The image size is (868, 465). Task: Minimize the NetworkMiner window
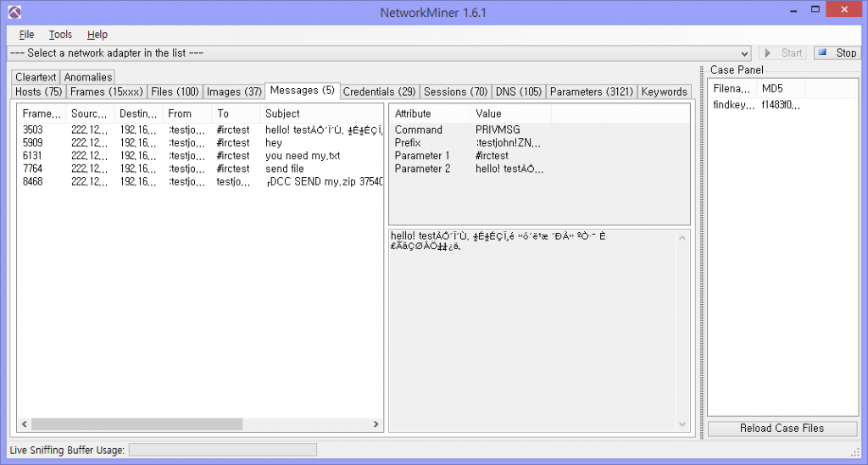pos(793,10)
